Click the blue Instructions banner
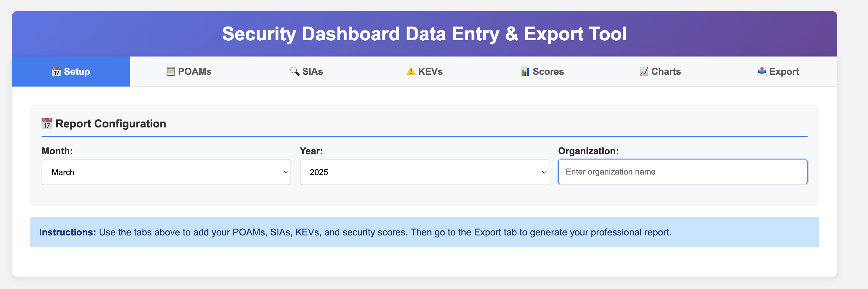 pos(434,232)
